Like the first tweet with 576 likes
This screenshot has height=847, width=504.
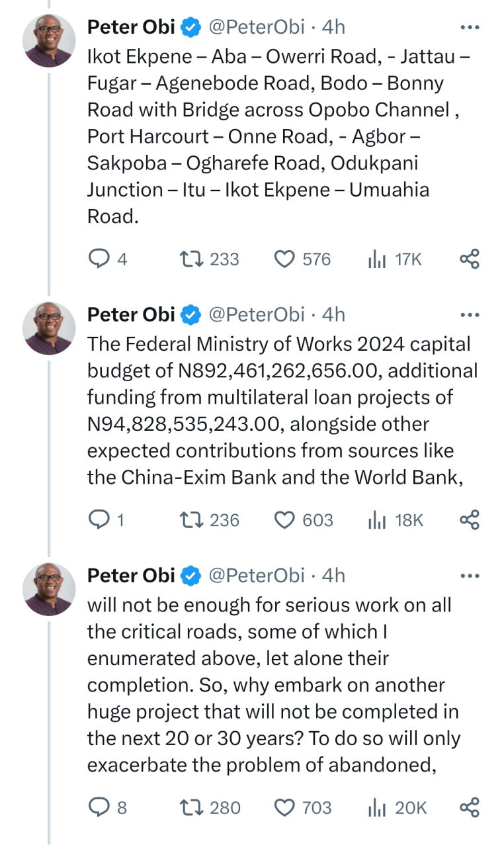point(284,259)
